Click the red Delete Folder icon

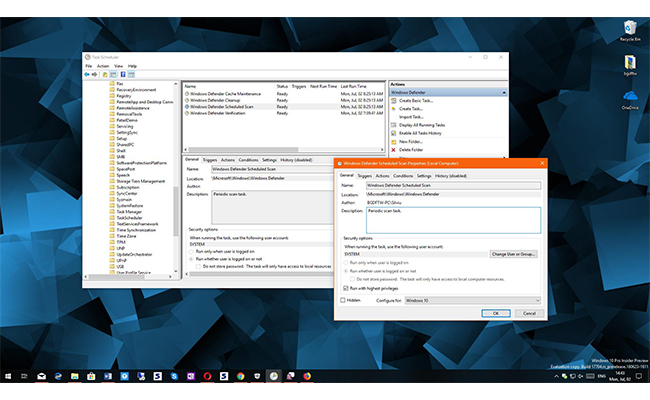tap(394, 149)
